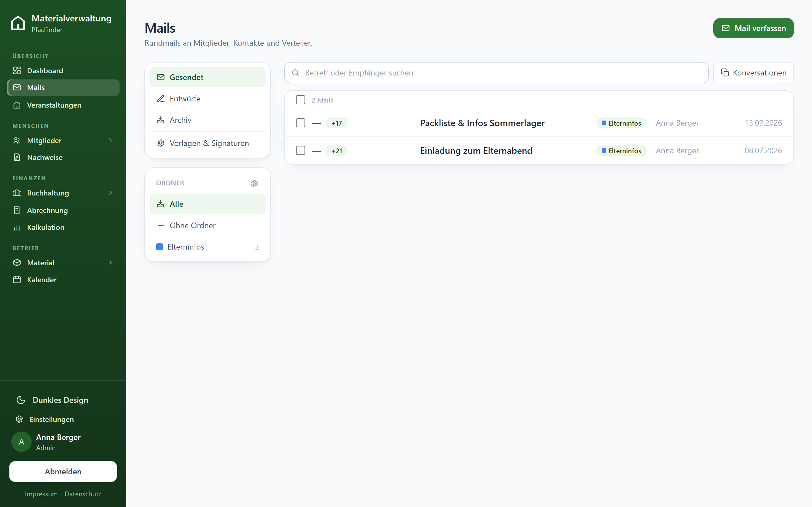
Task: Tick the select-all checkbox beside 2 Mails
Action: [x=300, y=100]
